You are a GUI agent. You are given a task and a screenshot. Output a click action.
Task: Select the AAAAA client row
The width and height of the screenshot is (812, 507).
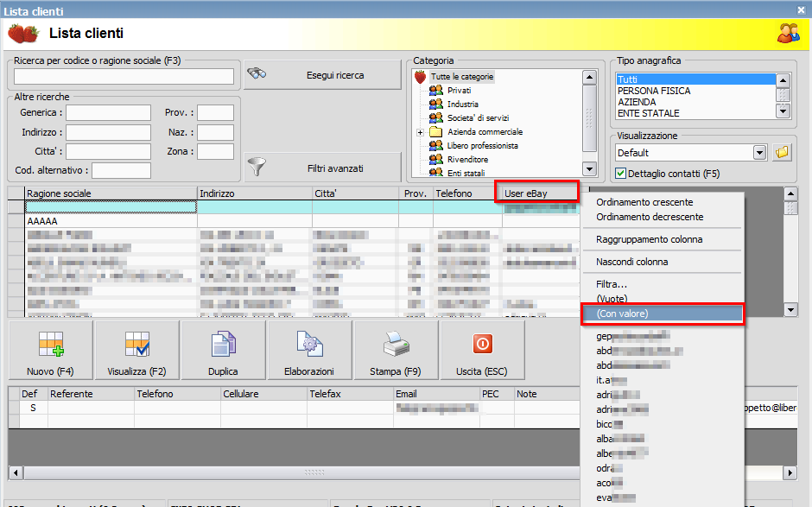(302, 221)
